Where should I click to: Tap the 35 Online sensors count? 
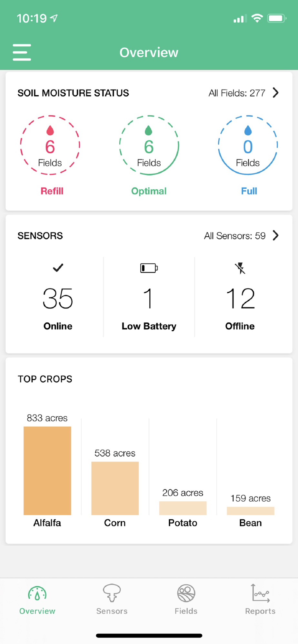pos(58,298)
